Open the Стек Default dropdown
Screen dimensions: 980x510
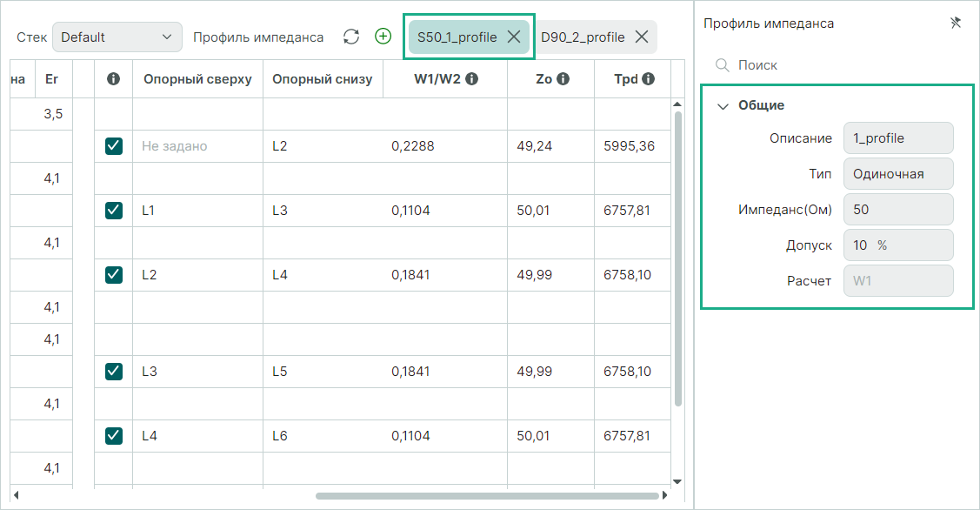point(117,37)
